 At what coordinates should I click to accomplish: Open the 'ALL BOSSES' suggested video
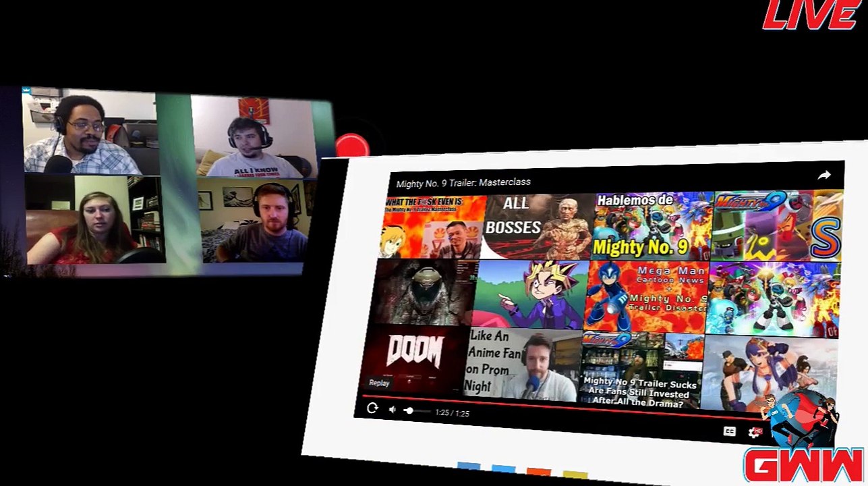pyautogui.click(x=538, y=227)
